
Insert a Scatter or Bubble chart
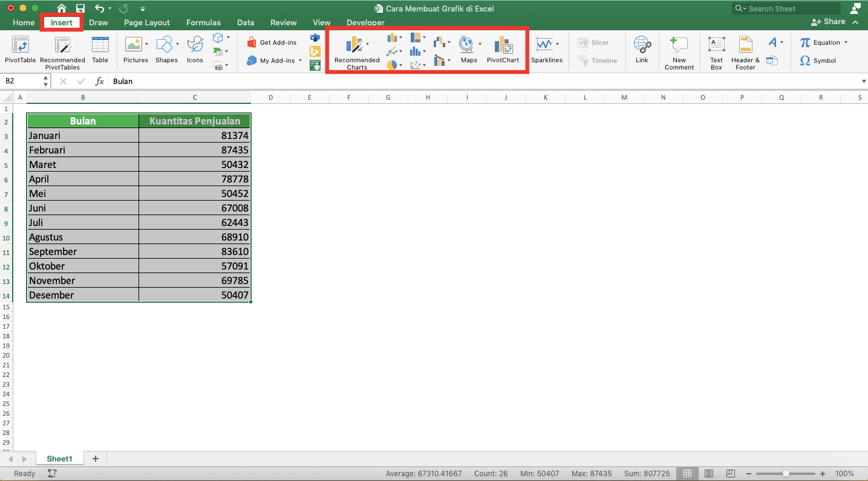coord(416,65)
